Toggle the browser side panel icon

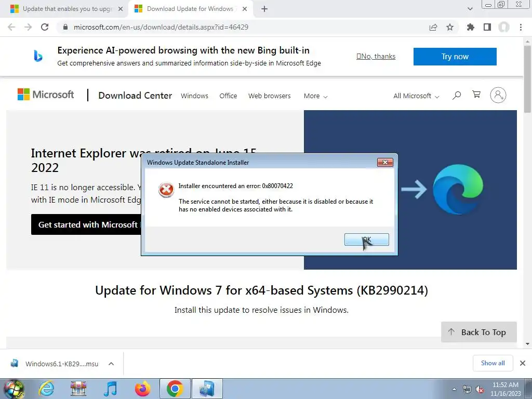pyautogui.click(x=487, y=27)
